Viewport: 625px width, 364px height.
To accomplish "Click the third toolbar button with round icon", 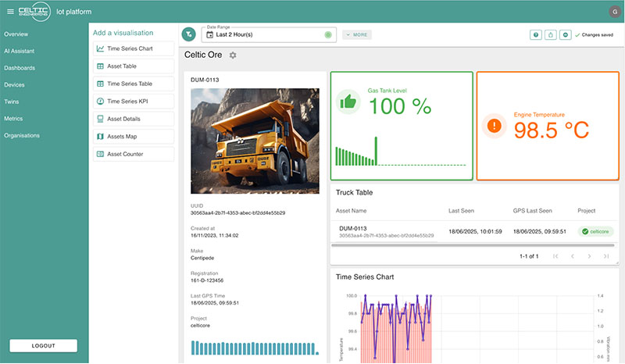I will click(565, 34).
